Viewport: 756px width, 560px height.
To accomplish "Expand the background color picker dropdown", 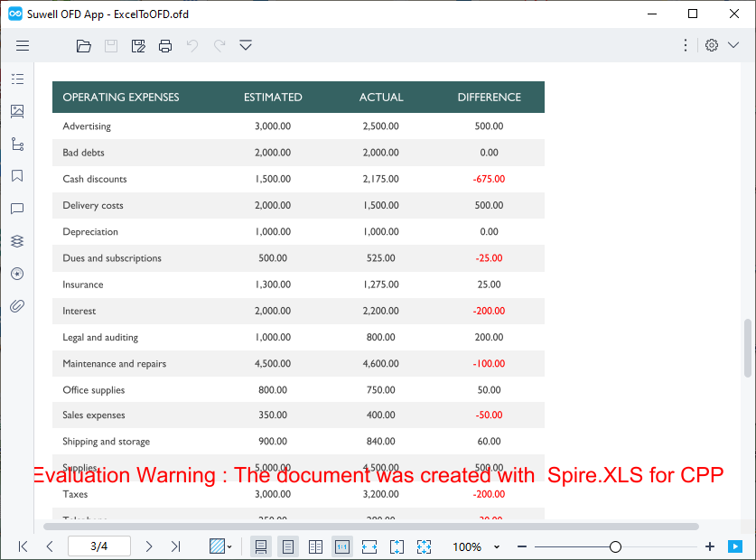I will click(x=228, y=546).
